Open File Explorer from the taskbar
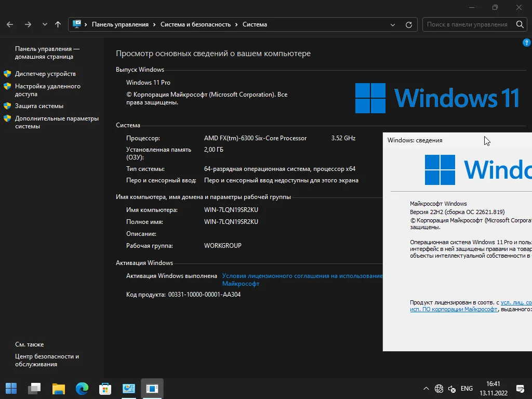The height and width of the screenshot is (399, 532). pyautogui.click(x=59, y=388)
